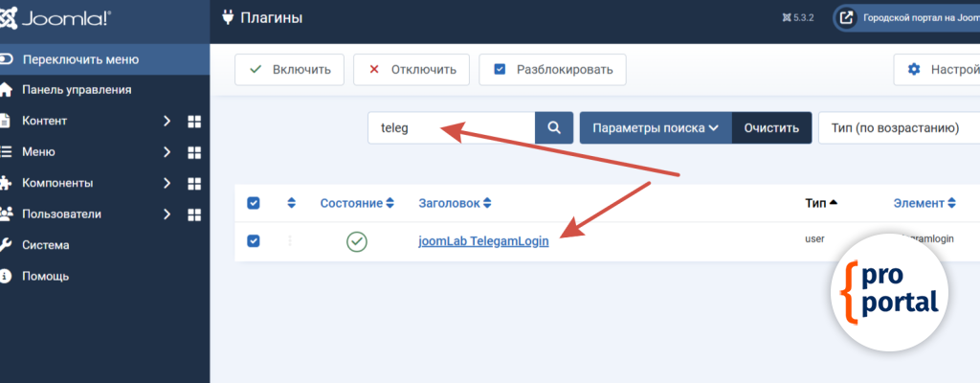Screen dimensions: 980x383
Task: Click the ordering sort arrows column header
Action: [x=292, y=203]
